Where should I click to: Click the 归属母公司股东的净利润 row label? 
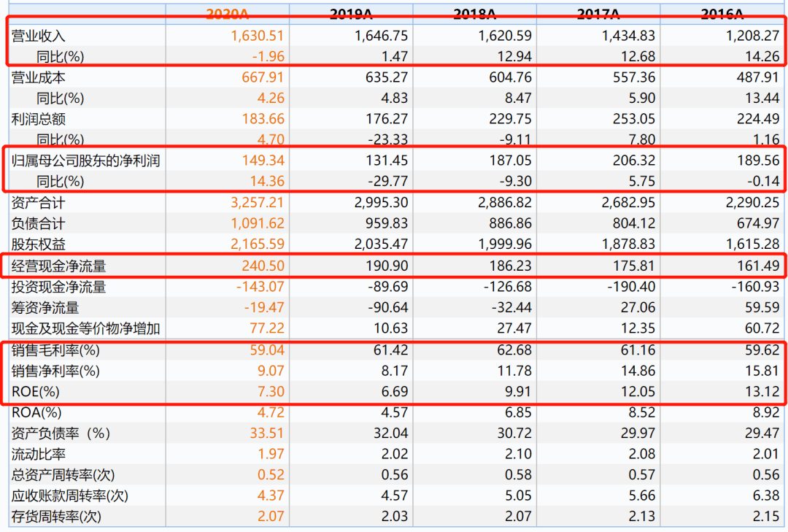pos(85,161)
